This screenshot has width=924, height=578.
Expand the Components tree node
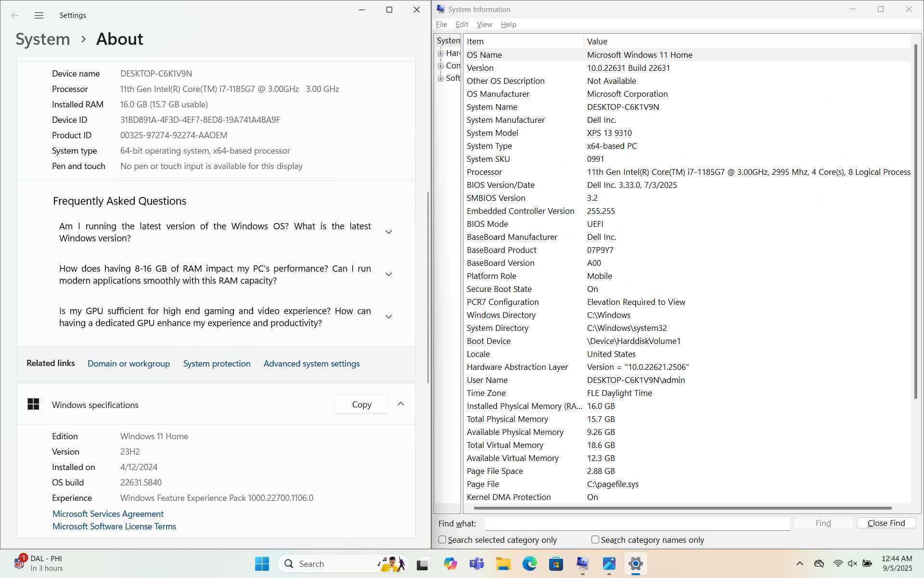[440, 66]
